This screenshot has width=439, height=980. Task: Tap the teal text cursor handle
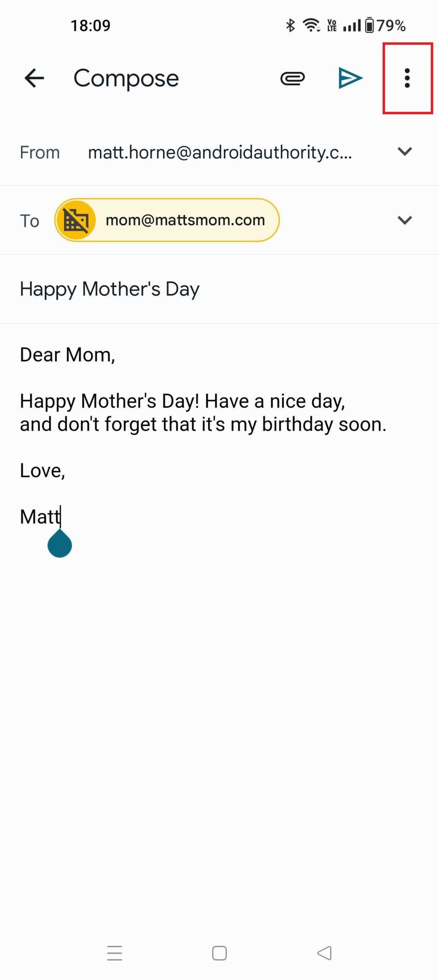pos(60,544)
